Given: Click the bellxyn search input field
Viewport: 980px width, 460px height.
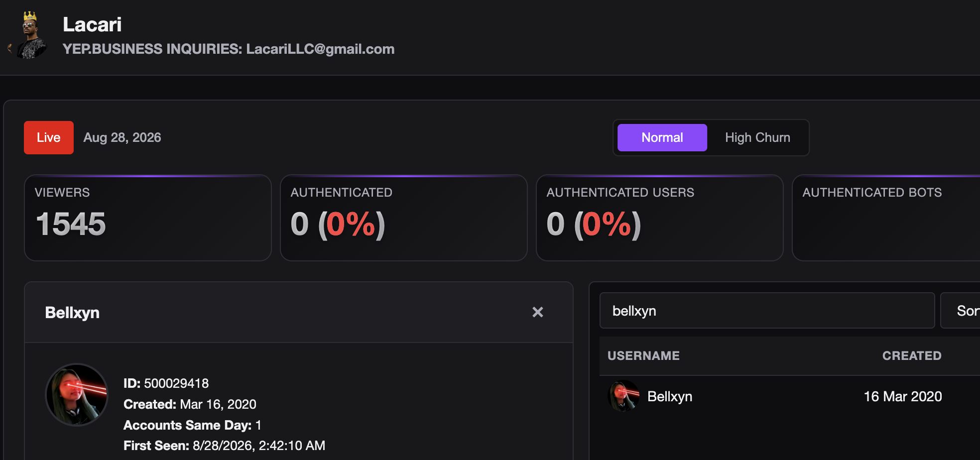Looking at the screenshot, I should [767, 311].
